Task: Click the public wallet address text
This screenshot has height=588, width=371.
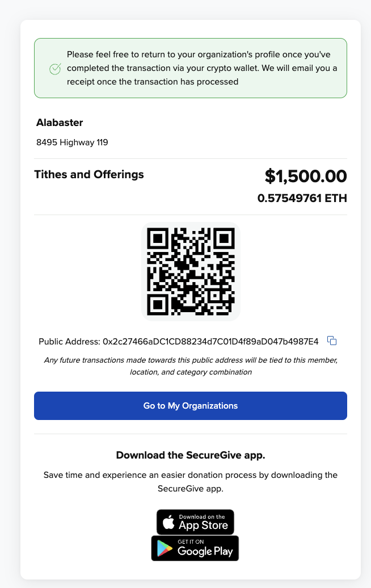Action: (x=210, y=341)
